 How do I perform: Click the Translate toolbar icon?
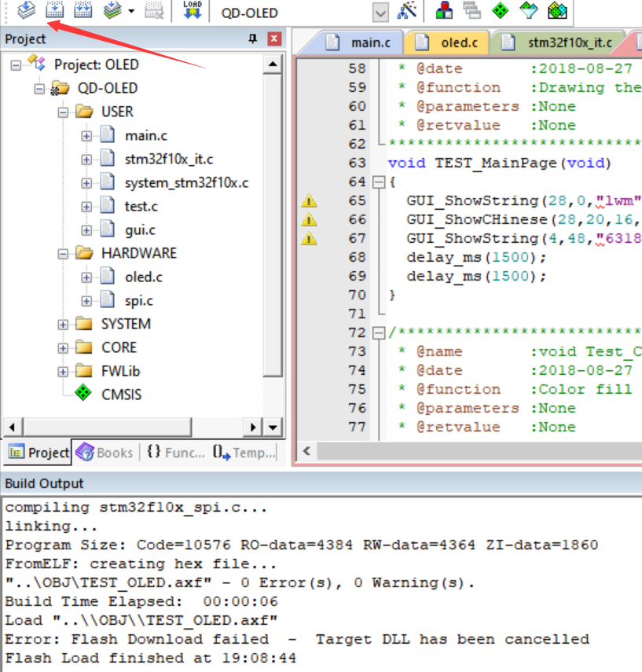tap(26, 10)
